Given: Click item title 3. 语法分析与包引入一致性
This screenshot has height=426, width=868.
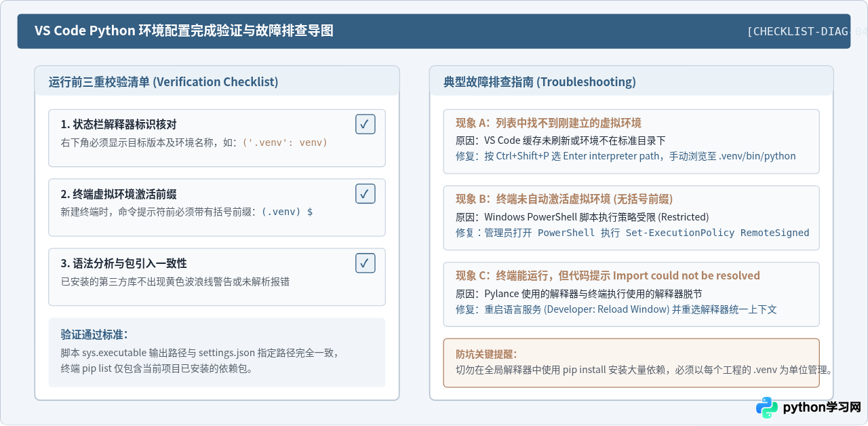Looking at the screenshot, I should (124, 263).
